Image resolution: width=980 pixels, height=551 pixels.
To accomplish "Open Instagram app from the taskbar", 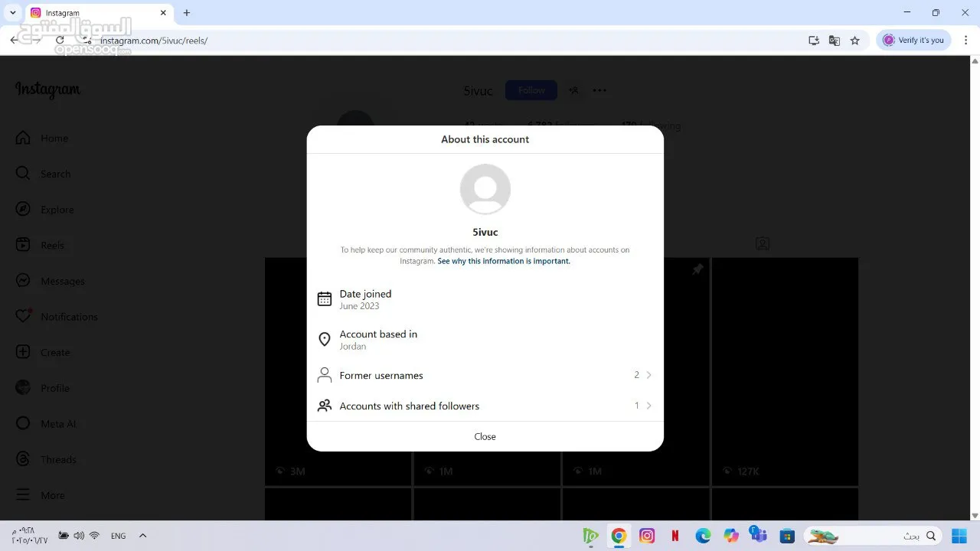I will [647, 536].
